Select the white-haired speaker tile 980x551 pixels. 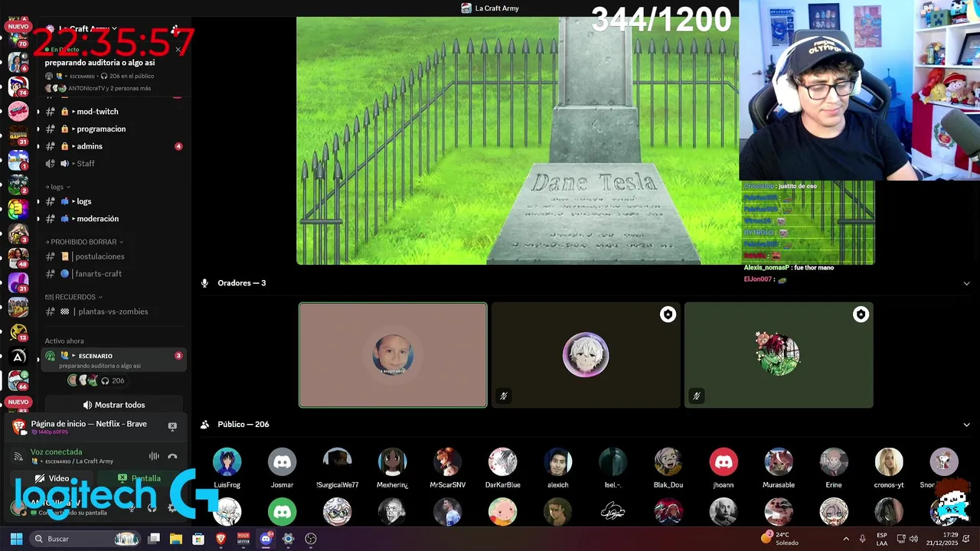pyautogui.click(x=586, y=355)
